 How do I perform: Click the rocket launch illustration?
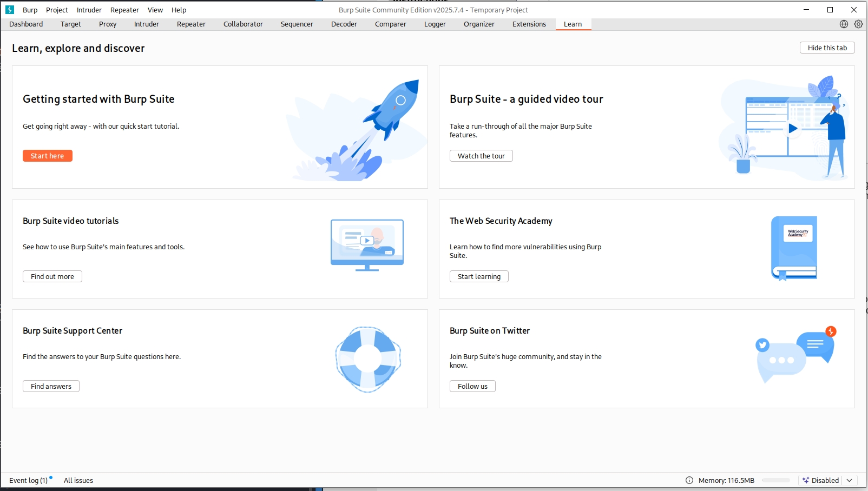[357, 130]
